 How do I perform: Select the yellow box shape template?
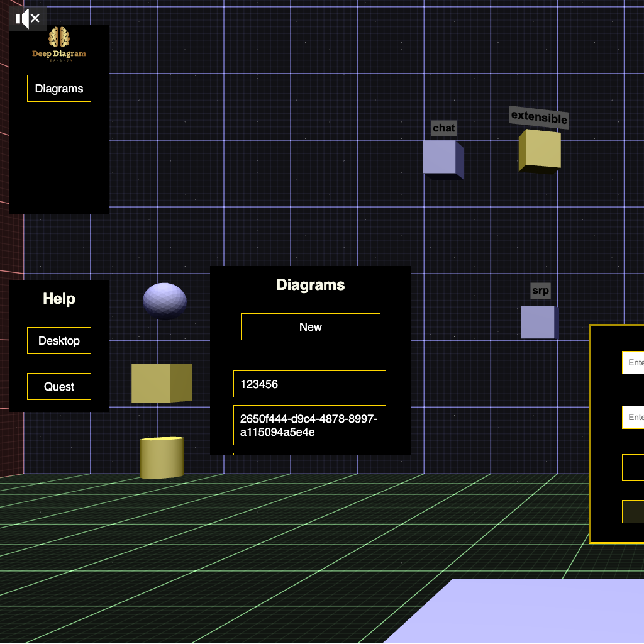point(161,383)
